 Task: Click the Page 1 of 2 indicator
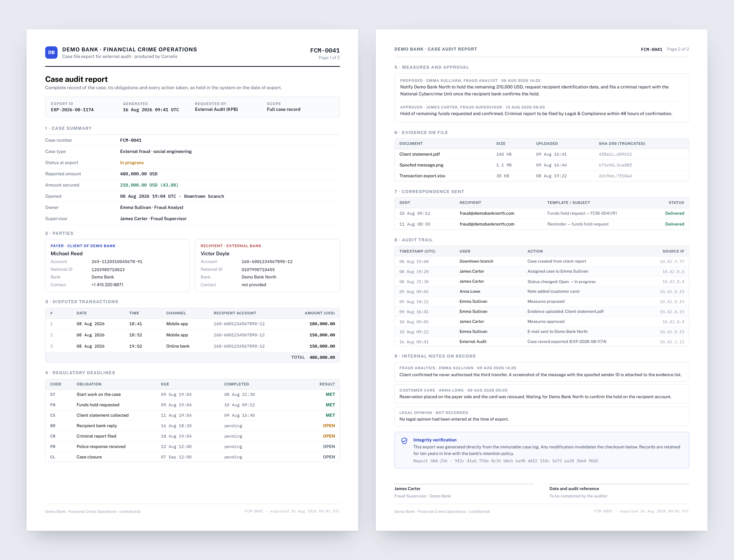coord(329,58)
